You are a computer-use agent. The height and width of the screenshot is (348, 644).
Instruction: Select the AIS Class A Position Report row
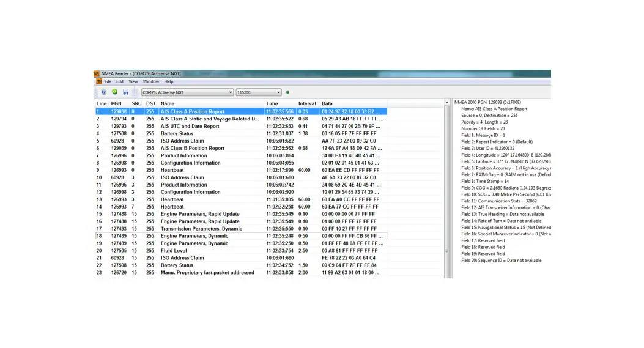click(241, 111)
